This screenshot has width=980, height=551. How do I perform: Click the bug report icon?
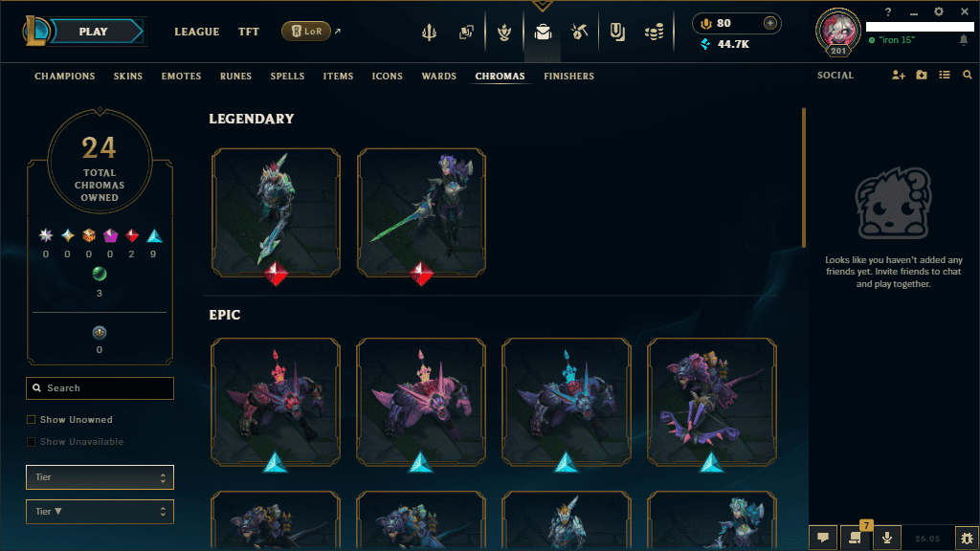click(x=967, y=538)
